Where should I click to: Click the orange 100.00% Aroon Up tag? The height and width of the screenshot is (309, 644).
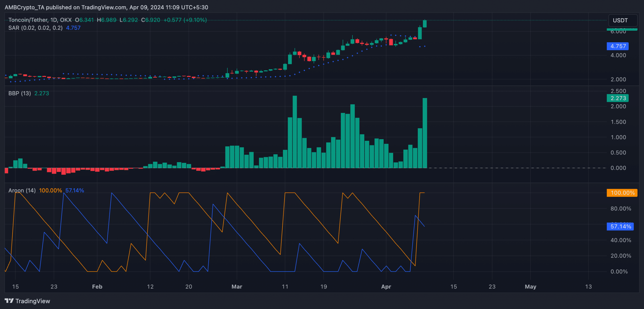tap(622, 193)
